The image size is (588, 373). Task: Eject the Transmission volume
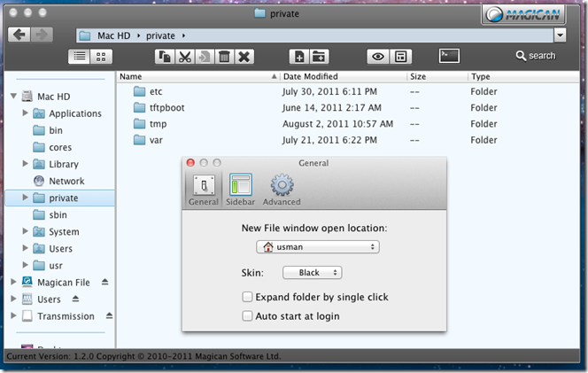tap(110, 315)
